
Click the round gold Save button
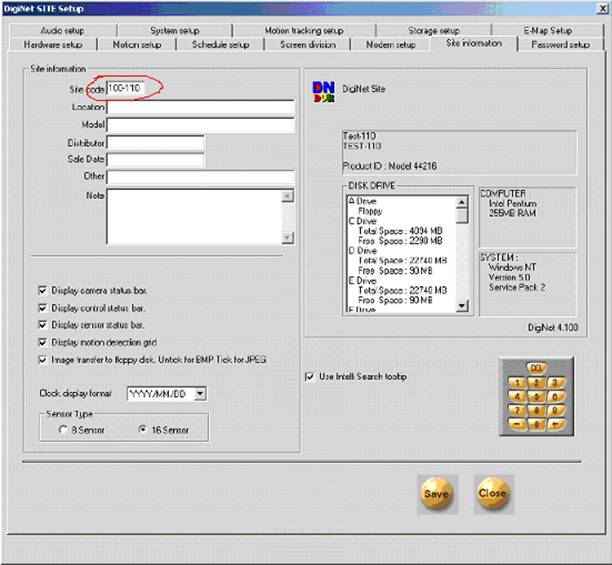tap(437, 494)
